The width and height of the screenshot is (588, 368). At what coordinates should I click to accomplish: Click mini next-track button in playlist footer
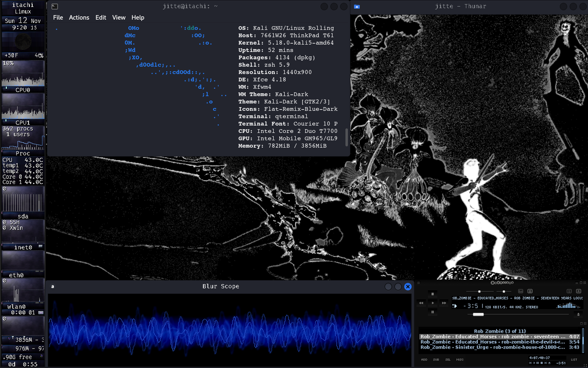pos(546,363)
